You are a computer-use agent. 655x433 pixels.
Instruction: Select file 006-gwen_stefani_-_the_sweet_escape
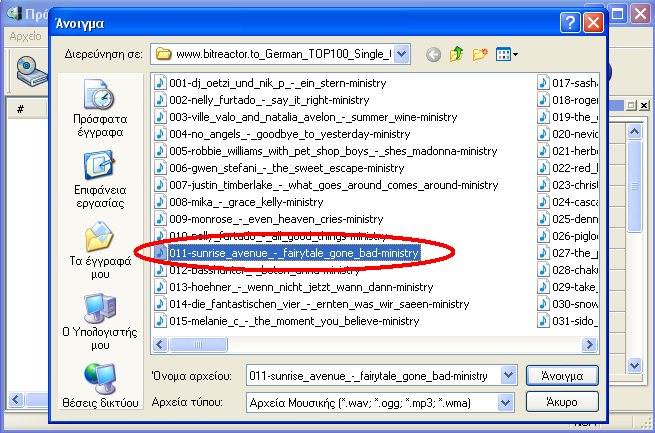pyautogui.click(x=279, y=168)
